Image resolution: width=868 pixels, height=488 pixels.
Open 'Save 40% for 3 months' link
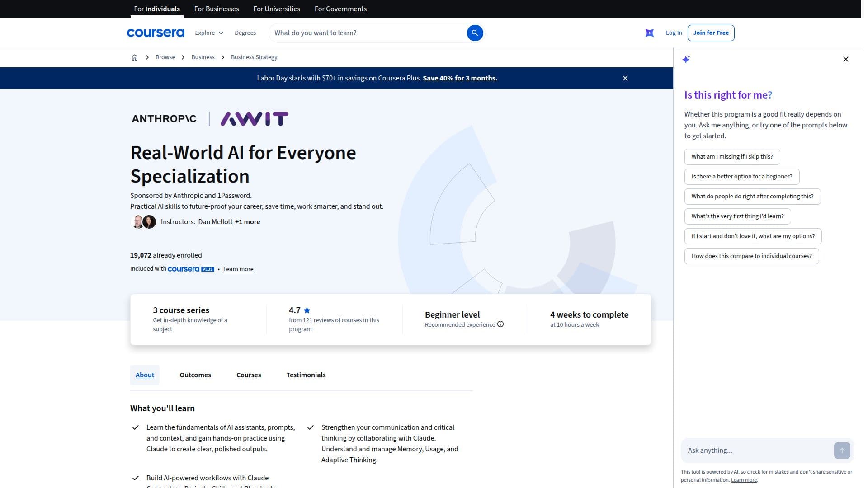pyautogui.click(x=460, y=78)
